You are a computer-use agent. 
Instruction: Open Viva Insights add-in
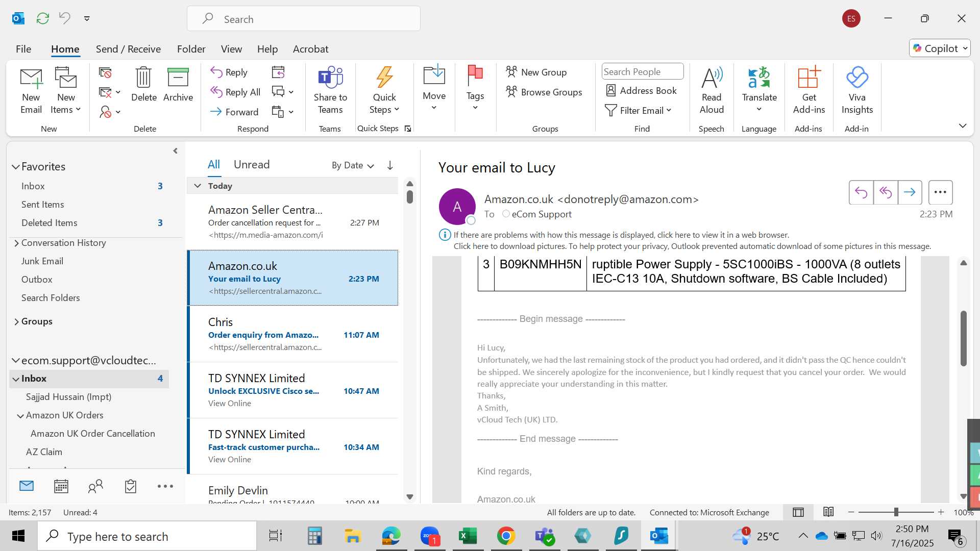pos(857,90)
